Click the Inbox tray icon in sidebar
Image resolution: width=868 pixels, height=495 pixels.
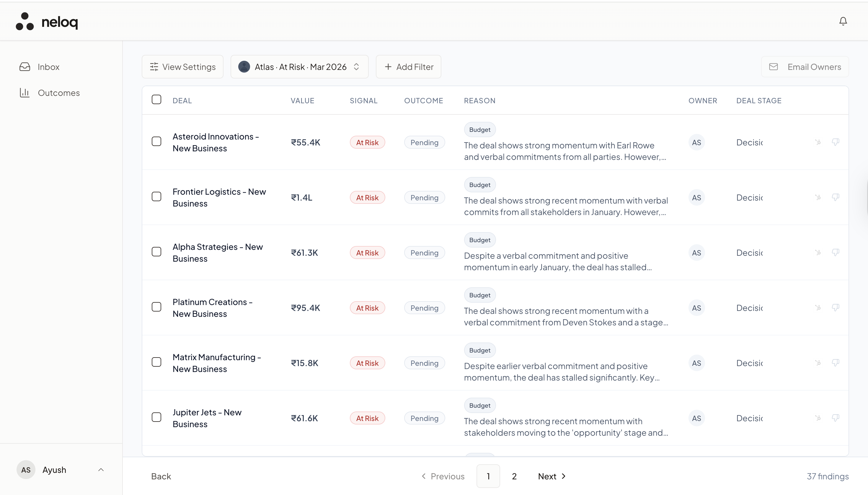[25, 67]
